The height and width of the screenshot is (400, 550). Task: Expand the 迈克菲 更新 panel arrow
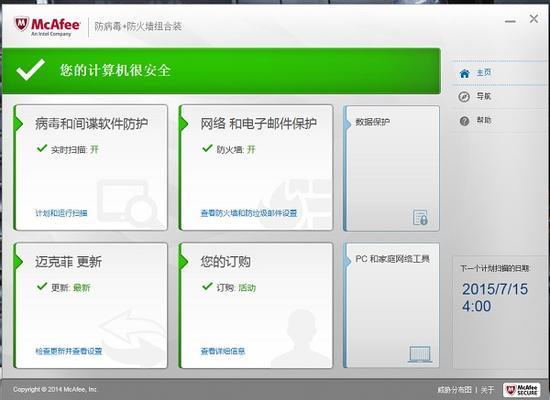[x=18, y=262]
